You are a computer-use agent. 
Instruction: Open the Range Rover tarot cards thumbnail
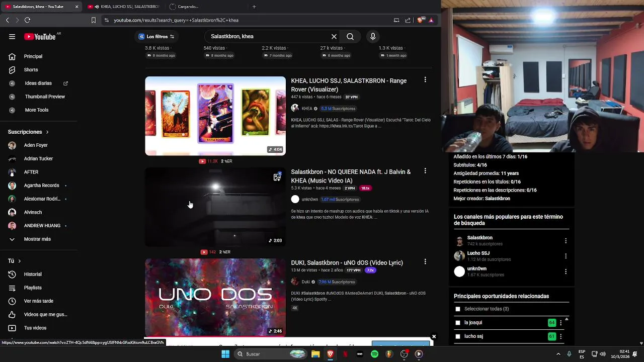215,116
